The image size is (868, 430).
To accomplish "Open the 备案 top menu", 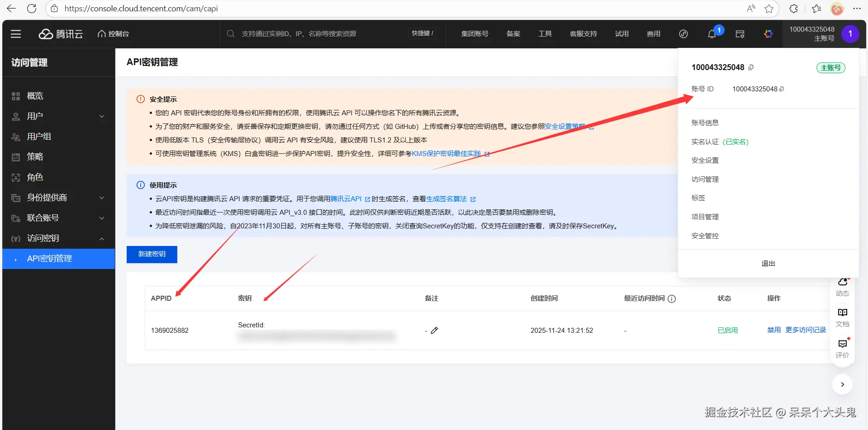I will tap(513, 34).
